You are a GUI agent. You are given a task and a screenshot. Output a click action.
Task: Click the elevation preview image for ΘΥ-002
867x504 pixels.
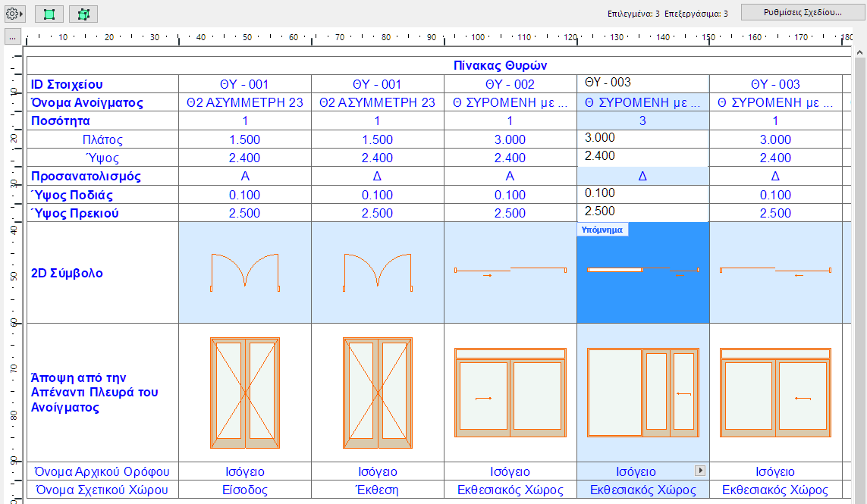[x=510, y=392]
